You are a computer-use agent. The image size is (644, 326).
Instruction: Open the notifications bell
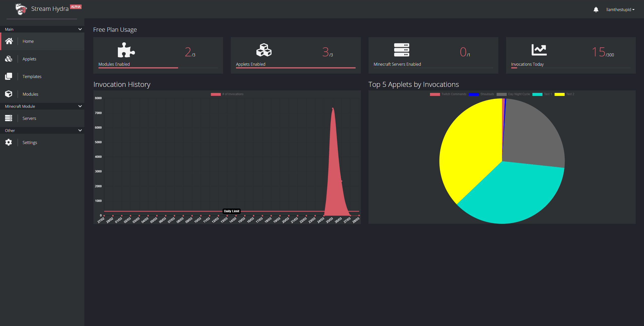pyautogui.click(x=596, y=10)
